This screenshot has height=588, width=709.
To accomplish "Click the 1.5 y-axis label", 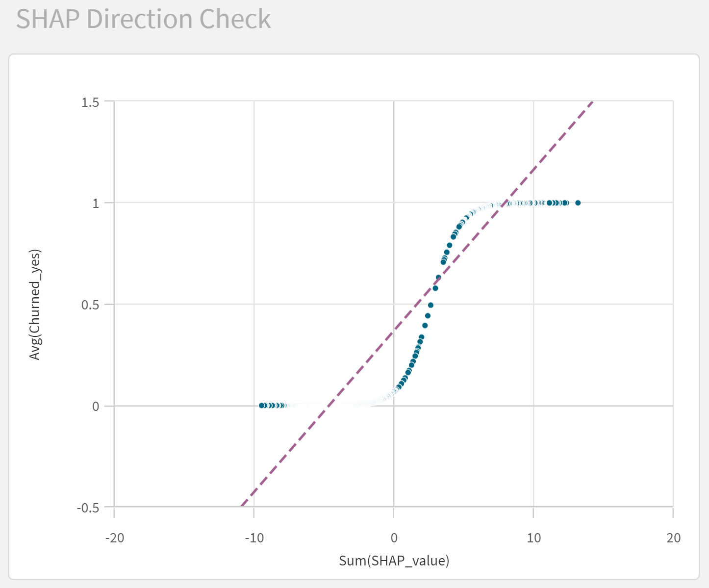I will pos(91,102).
